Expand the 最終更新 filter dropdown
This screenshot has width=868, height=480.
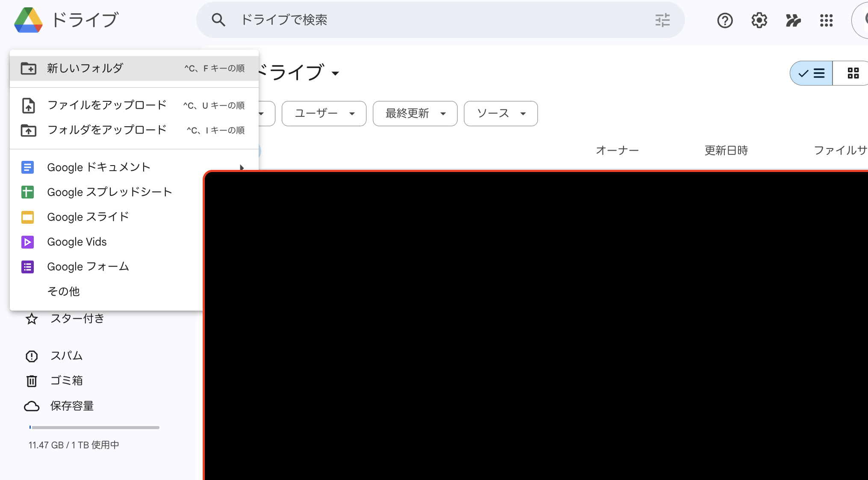click(415, 113)
